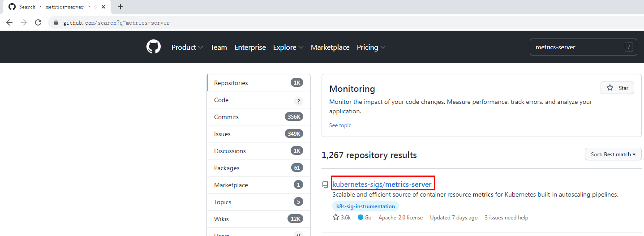Click the slash shortcut key icon in search box
The image size is (644, 236).
[x=629, y=47]
